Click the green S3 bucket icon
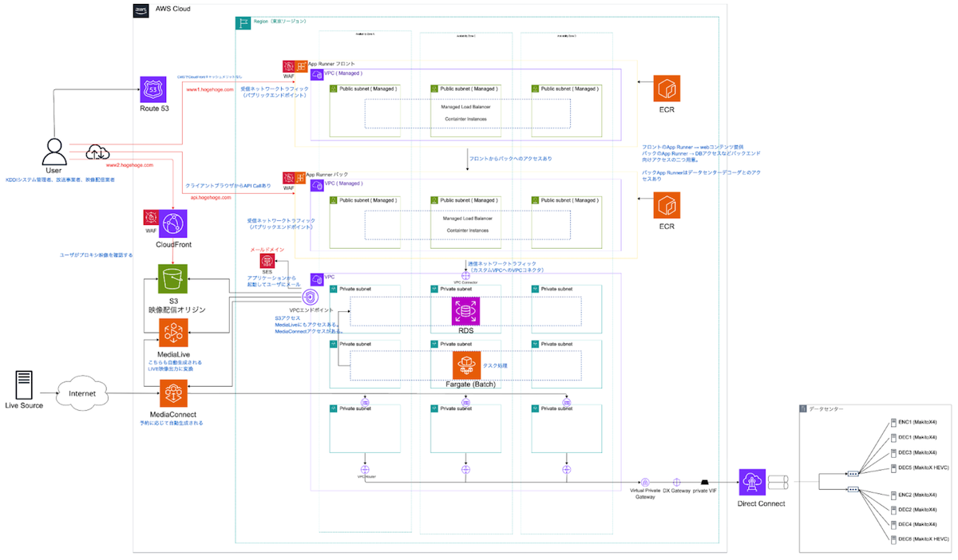Image resolution: width=958 pixels, height=560 pixels. [x=172, y=281]
